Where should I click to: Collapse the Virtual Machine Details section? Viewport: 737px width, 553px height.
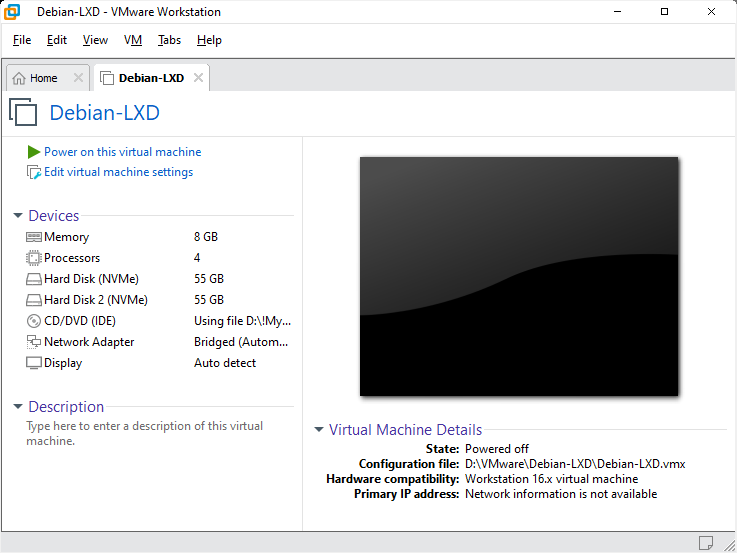pyautogui.click(x=319, y=429)
